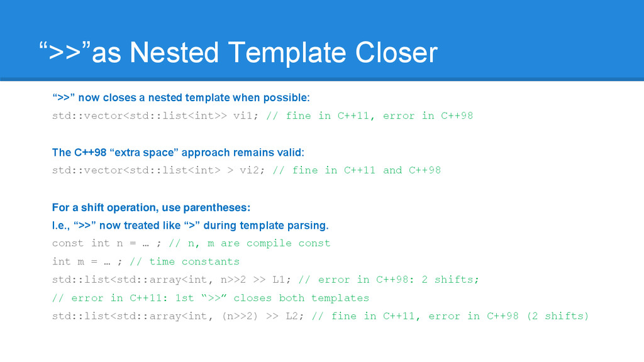Image resolution: width=644 pixels, height=362 pixels.
Task: Click comment "n, m are compile const"
Action: (249, 243)
